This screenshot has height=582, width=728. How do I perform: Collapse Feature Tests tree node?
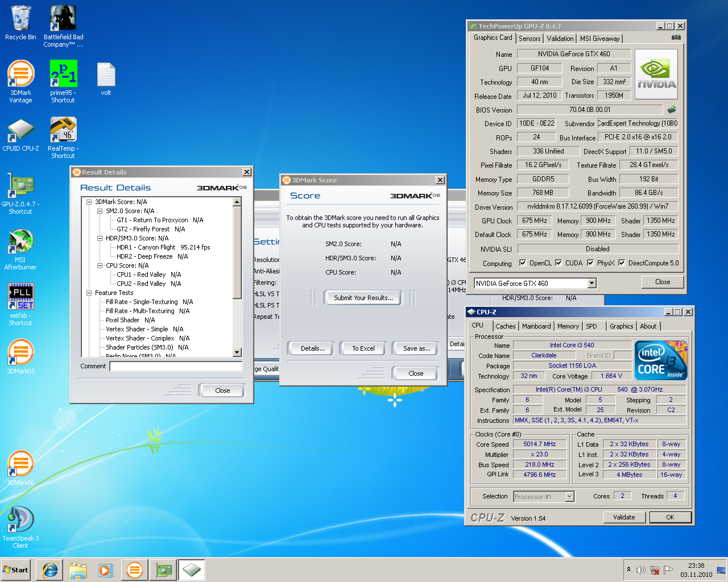coord(89,293)
